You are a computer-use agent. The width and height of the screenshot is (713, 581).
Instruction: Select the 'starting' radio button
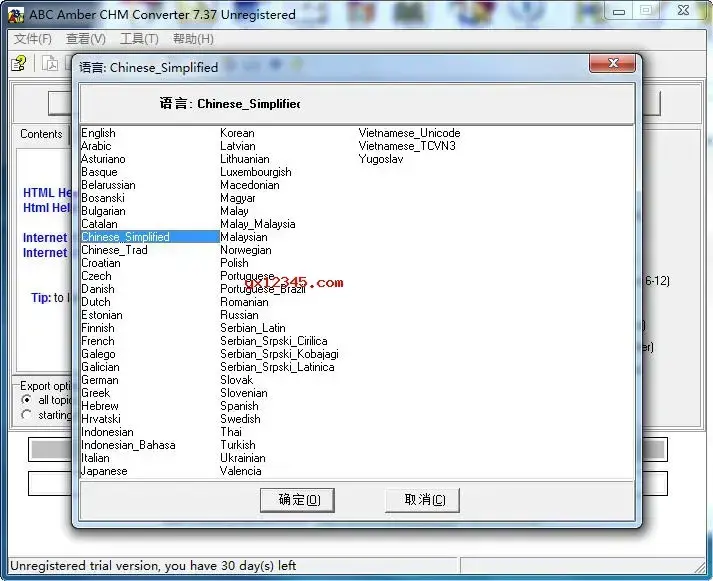coord(27,415)
